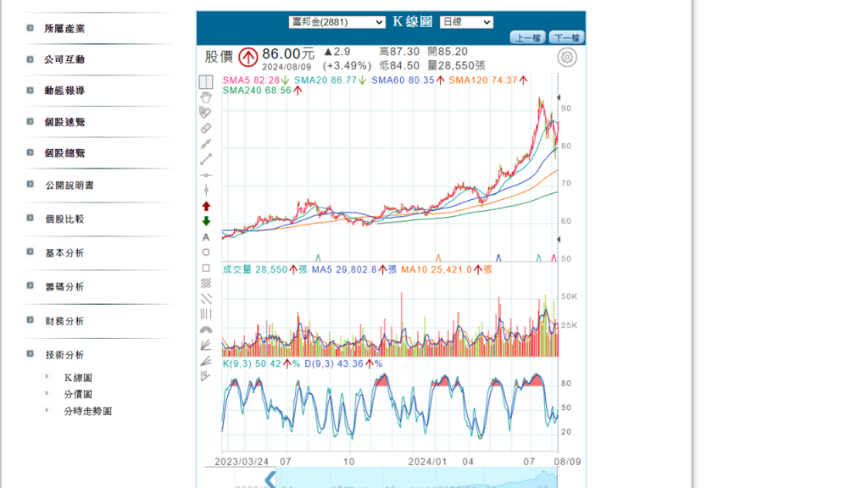Open chart settings gear icon
Screen dimensions: 868x488
(x=566, y=57)
